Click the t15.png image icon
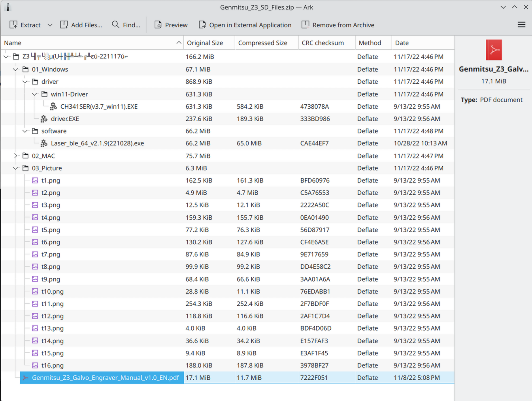The height and width of the screenshot is (401, 532). (x=35, y=353)
